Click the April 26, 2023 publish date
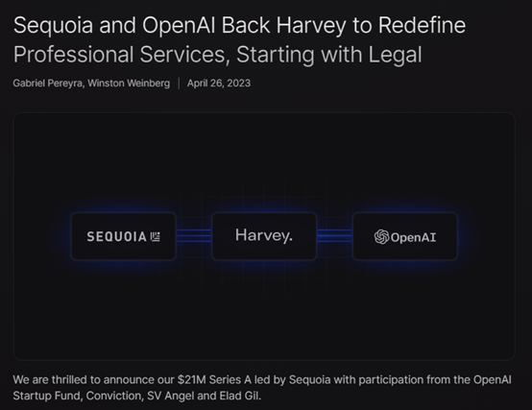Viewport: 532px width, 410px height. click(219, 84)
